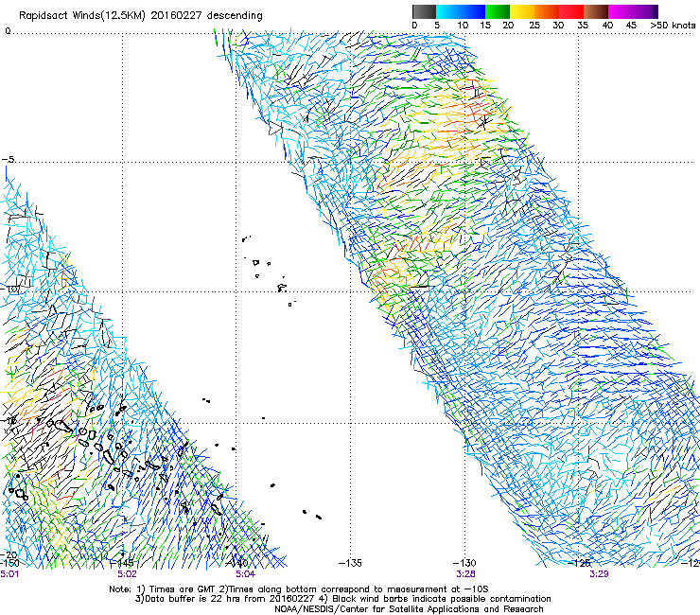Select the brown 35-40 knots legend swatch
This screenshot has width=700, height=615.
tap(596, 11)
